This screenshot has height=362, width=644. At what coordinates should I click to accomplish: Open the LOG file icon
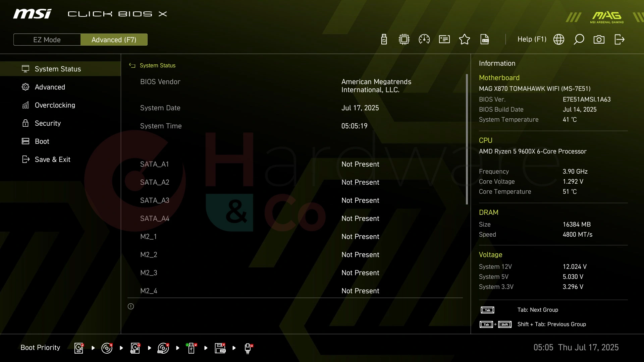485,40
